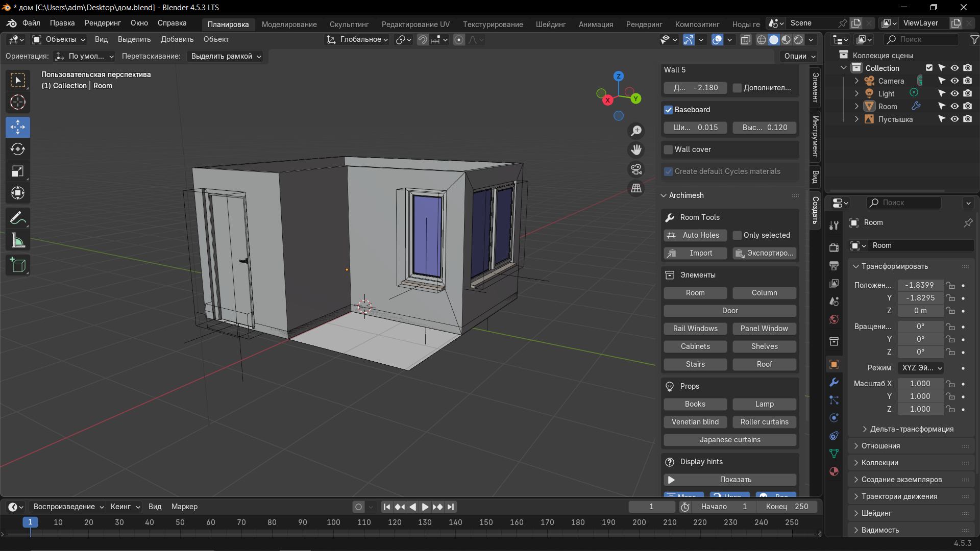Select the Rotate tool in toolbar

coord(18,149)
